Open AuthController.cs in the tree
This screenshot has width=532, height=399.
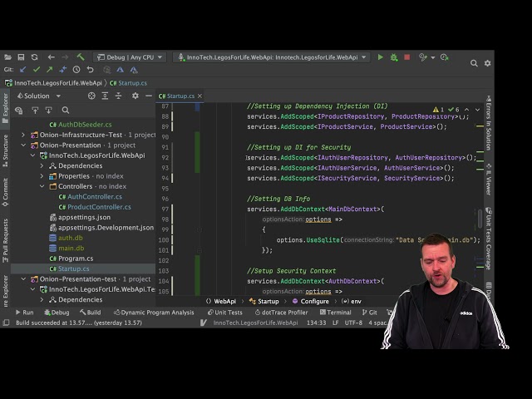[x=95, y=197]
